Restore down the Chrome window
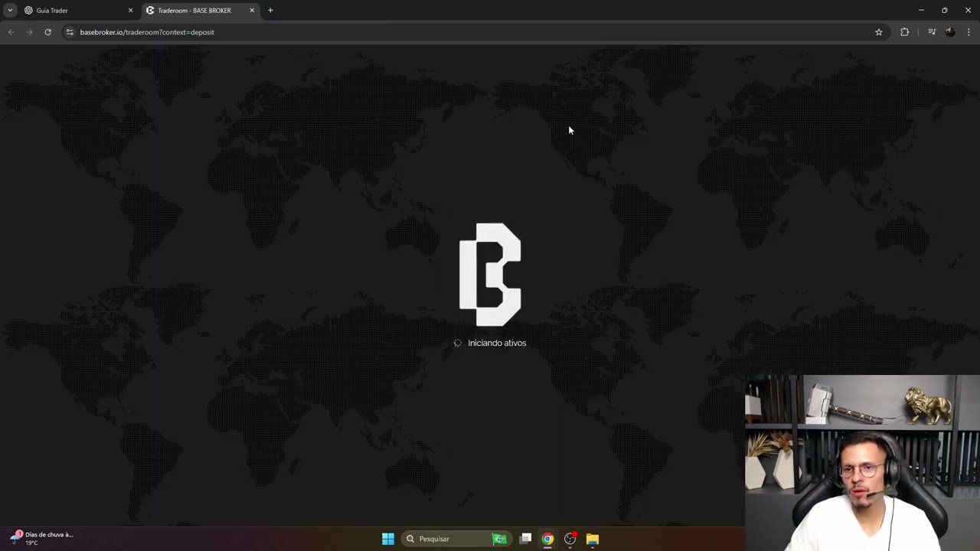Image resolution: width=980 pixels, height=551 pixels. [944, 11]
